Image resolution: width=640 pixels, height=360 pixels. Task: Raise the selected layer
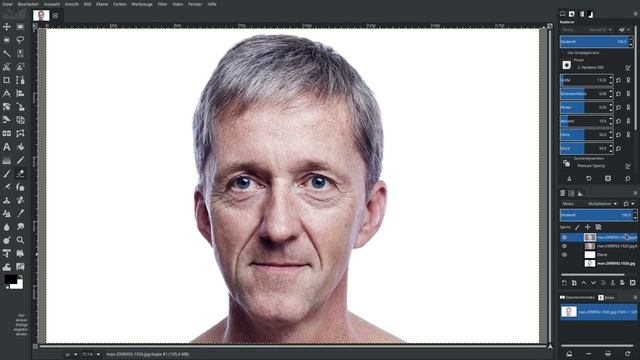pos(584,283)
